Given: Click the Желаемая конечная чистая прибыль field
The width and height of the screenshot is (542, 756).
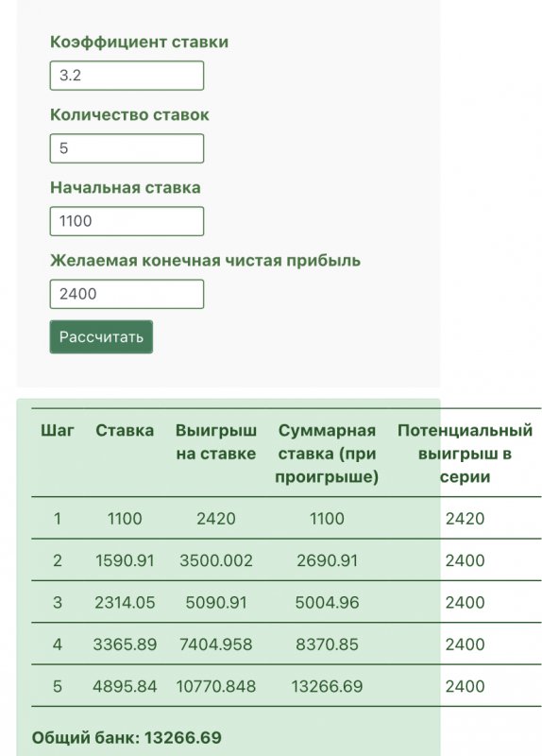Looking at the screenshot, I should pyautogui.click(x=127, y=294).
